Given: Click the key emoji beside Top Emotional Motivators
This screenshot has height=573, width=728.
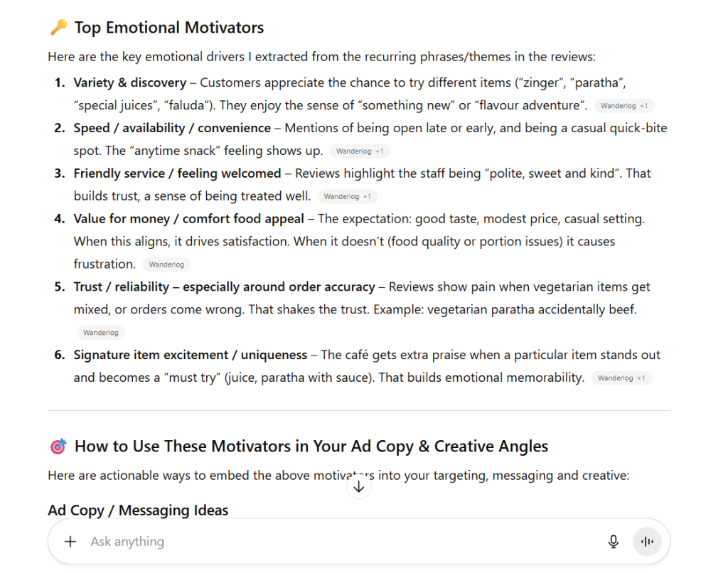Looking at the screenshot, I should pos(58,26).
